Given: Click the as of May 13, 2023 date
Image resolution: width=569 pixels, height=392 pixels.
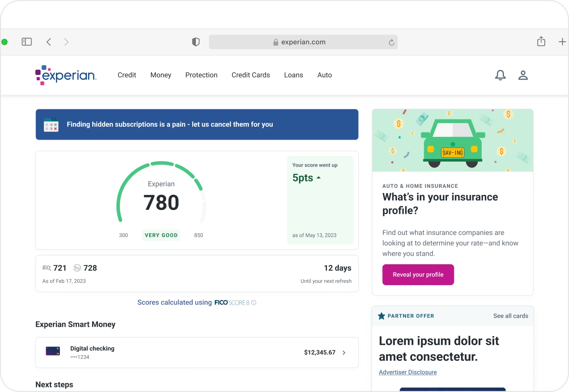Looking at the screenshot, I should point(314,235).
